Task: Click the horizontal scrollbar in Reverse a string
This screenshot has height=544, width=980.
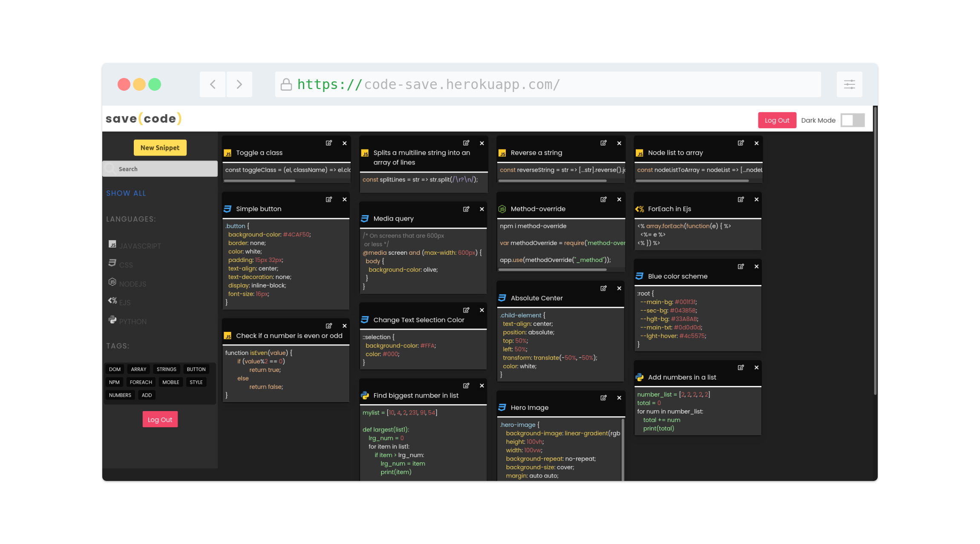Action: (553, 181)
